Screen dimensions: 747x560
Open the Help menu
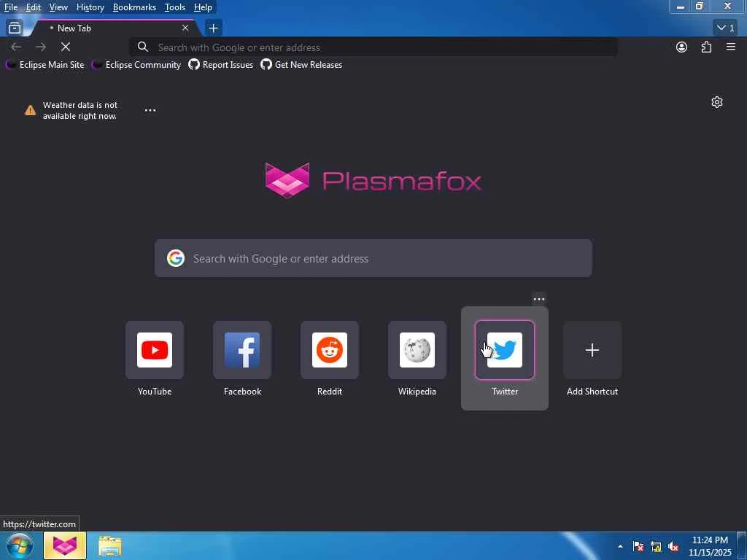tap(203, 7)
